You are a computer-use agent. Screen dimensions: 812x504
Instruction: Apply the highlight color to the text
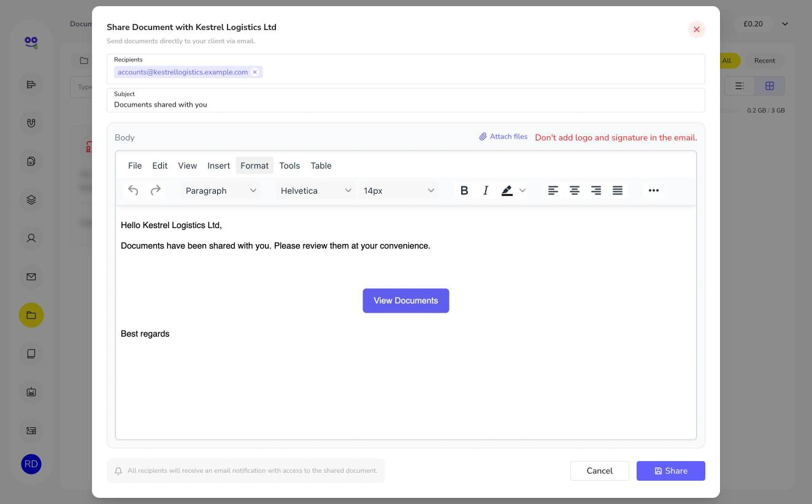[x=507, y=191]
